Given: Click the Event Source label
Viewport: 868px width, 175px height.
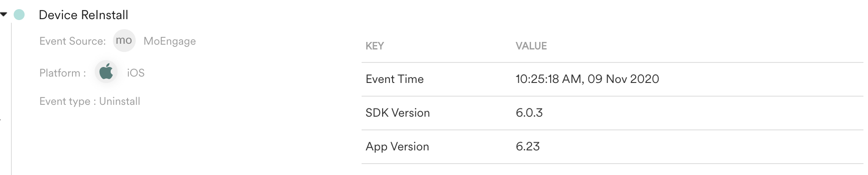Looking at the screenshot, I should [x=72, y=41].
